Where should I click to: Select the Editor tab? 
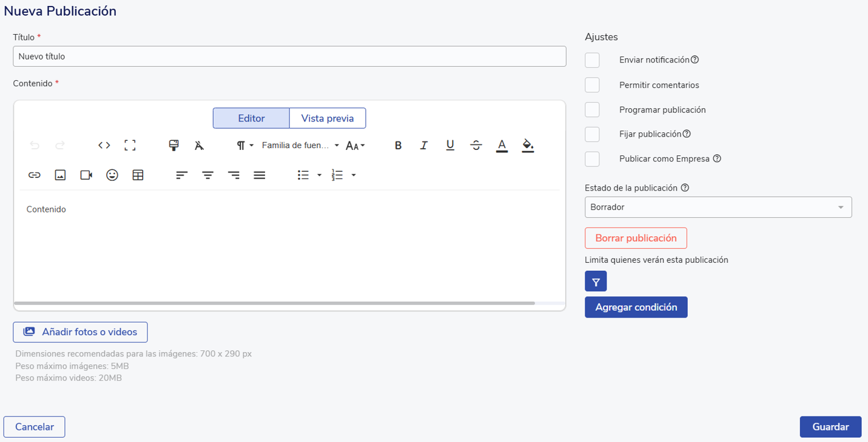(251, 118)
